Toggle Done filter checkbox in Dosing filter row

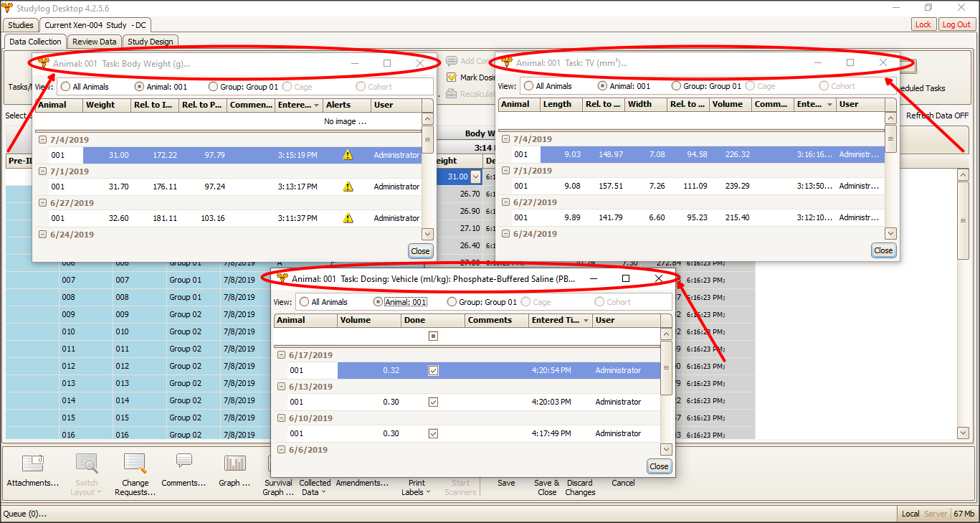click(433, 336)
